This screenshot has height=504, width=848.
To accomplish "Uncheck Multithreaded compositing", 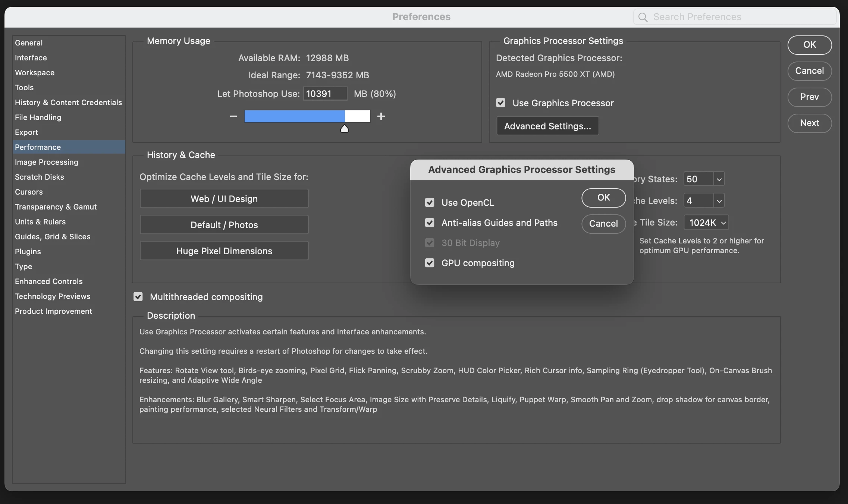I will (138, 297).
